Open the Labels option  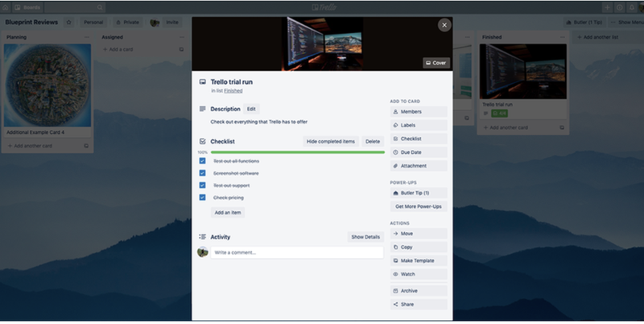click(419, 125)
